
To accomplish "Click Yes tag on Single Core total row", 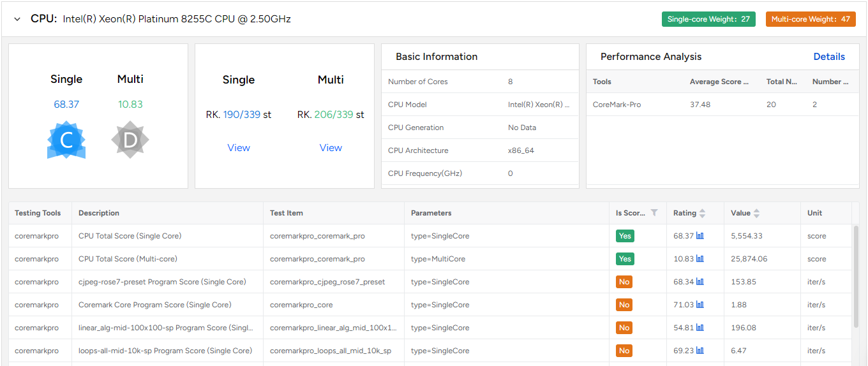I will tap(625, 236).
